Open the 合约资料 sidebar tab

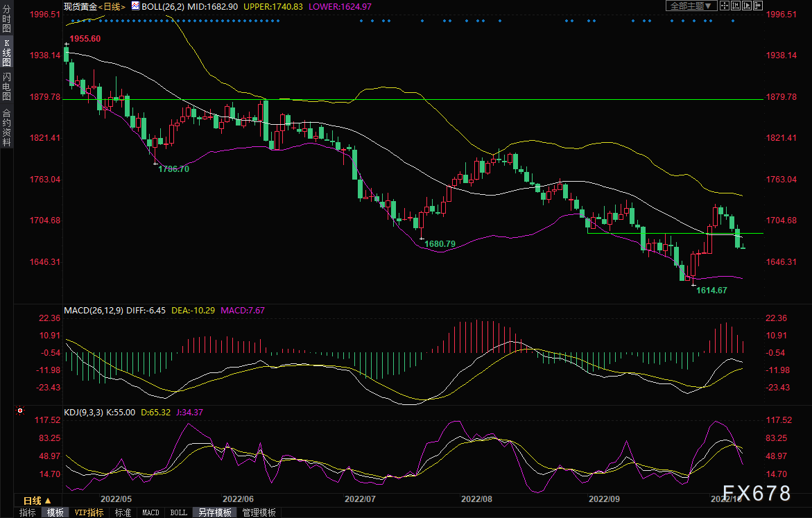coord(6,127)
